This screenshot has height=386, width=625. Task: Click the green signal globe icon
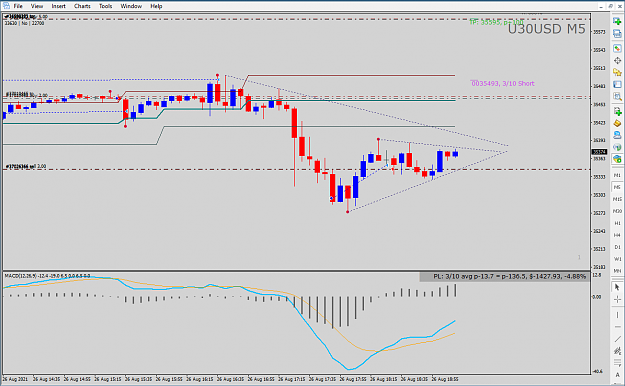(617, 147)
